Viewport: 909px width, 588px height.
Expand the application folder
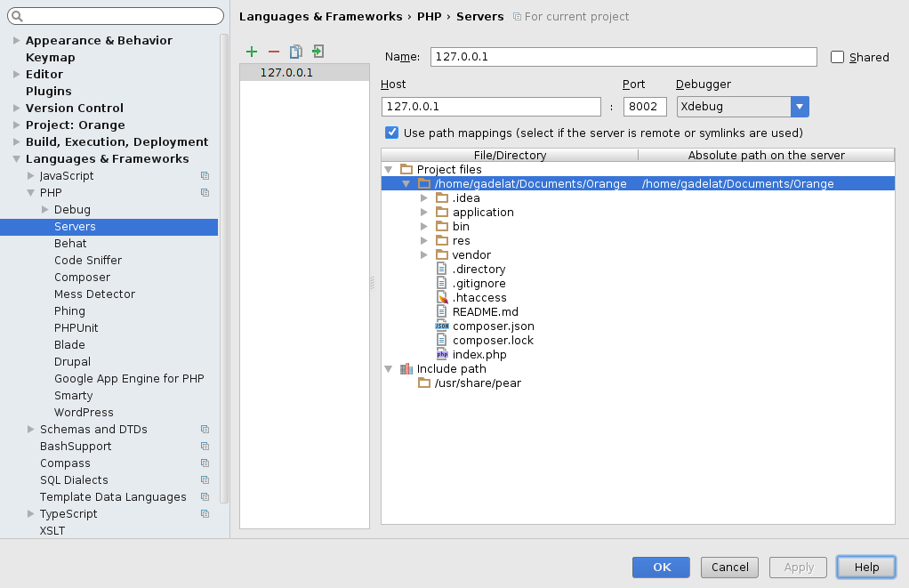coord(424,213)
